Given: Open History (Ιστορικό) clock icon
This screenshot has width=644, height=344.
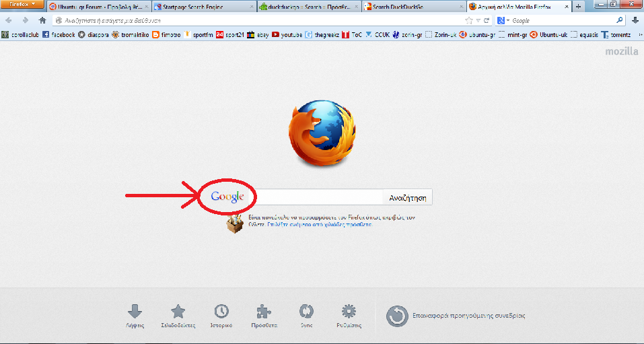Looking at the screenshot, I should 221,312.
